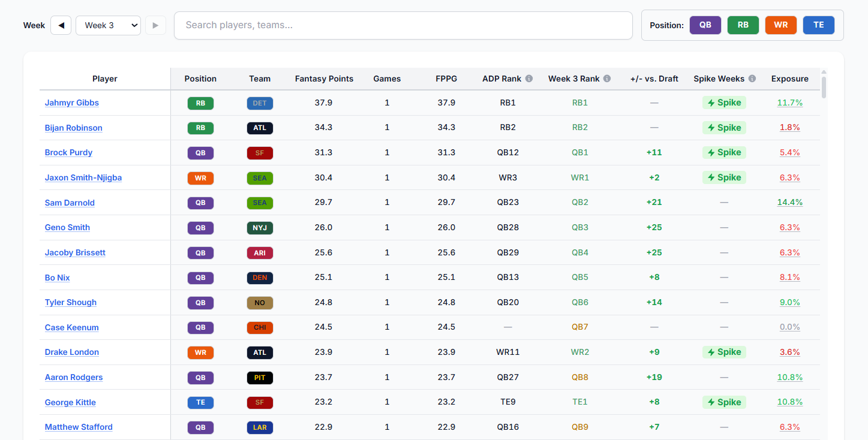Click Jaxon Smith-Njigba's Spike badge
Screen dimensions: 868x440
[724, 177]
